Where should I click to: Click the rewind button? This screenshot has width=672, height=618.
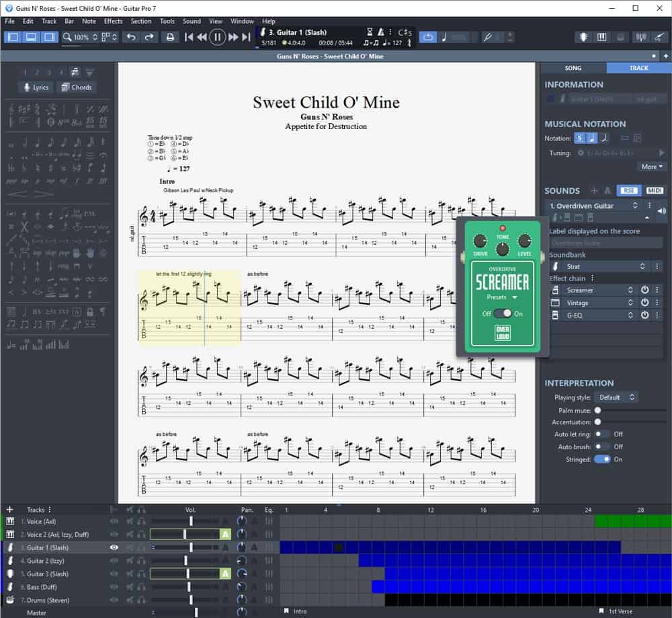click(202, 37)
